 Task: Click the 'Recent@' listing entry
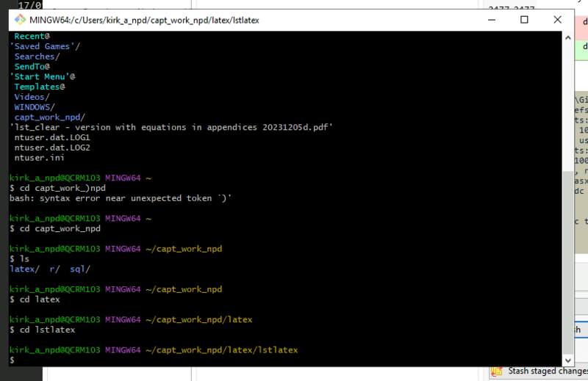point(32,37)
